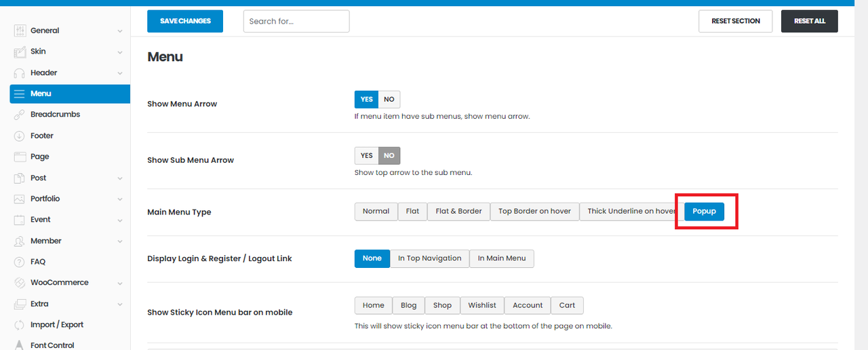The image size is (868, 350).
Task: Click the Skin section icon
Action: point(19,52)
